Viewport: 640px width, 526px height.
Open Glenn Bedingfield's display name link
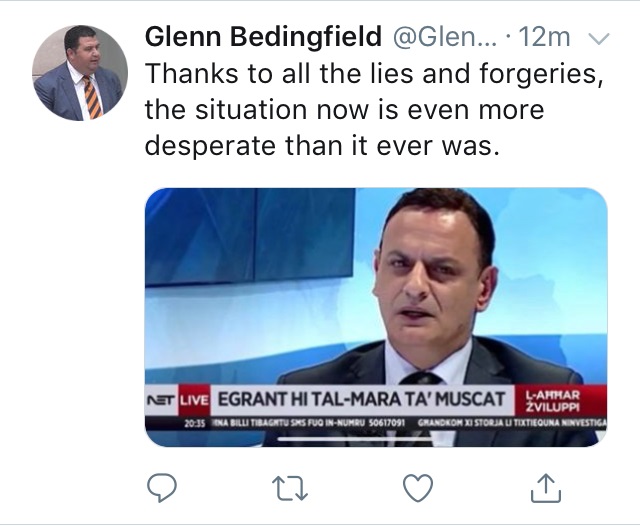[264, 38]
